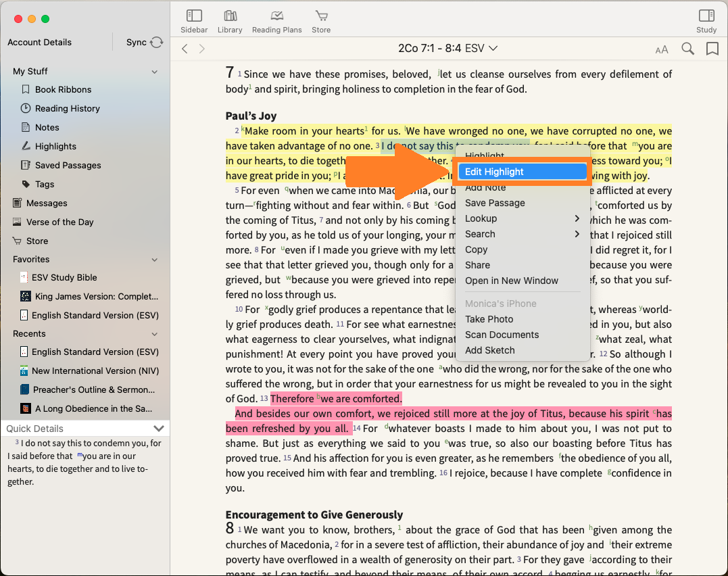Viewport: 728px width, 576px height.
Task: Collapse the Quick Details panel
Action: (159, 429)
